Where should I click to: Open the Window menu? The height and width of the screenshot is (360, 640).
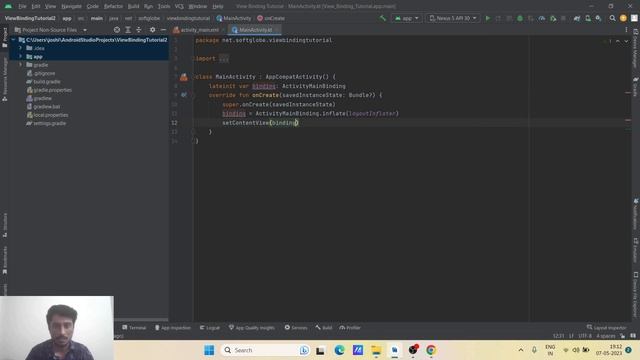tap(198, 6)
